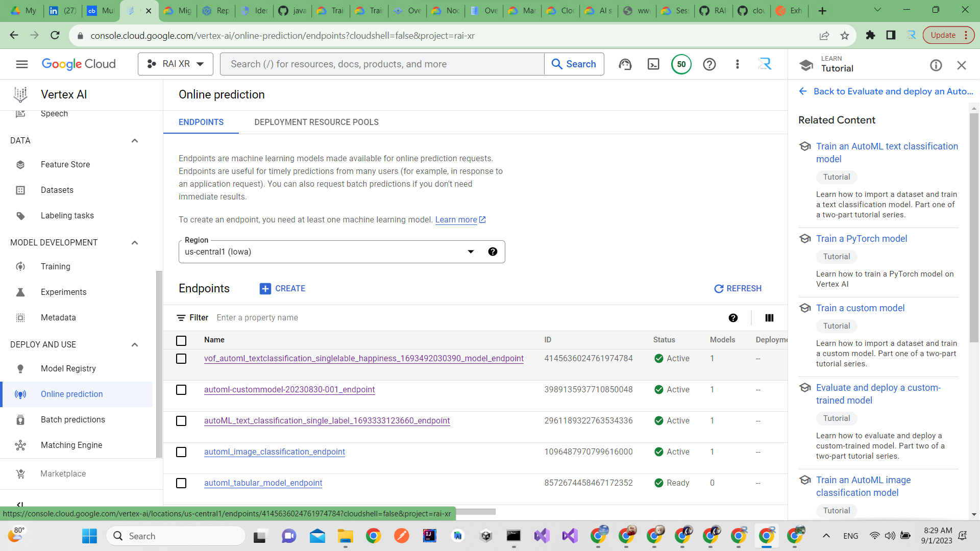The height and width of the screenshot is (551, 980).
Task: Open the RAI XR project selector
Action: [x=175, y=64]
